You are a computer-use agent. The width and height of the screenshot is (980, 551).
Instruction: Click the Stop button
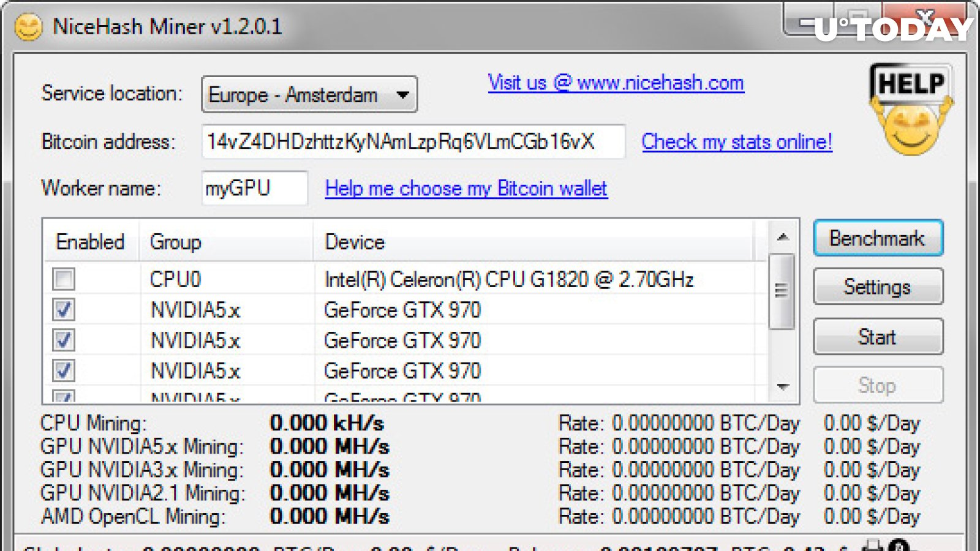click(x=878, y=385)
